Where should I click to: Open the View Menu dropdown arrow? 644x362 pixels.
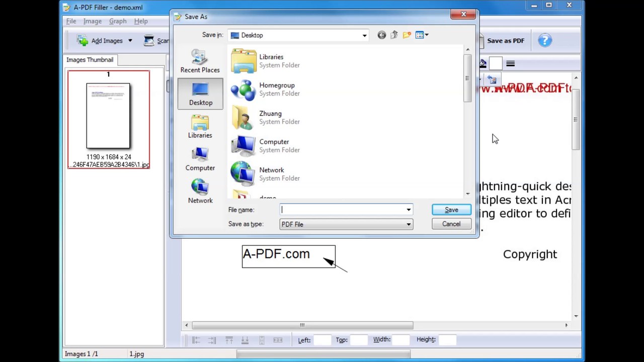pos(427,35)
